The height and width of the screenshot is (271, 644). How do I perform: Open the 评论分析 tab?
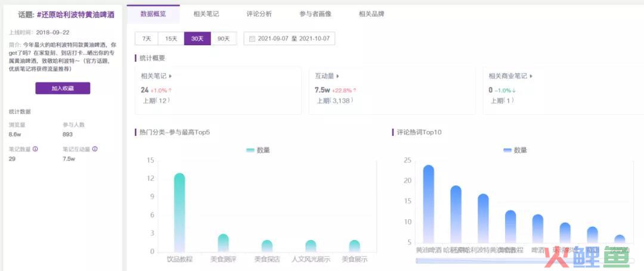pos(259,14)
